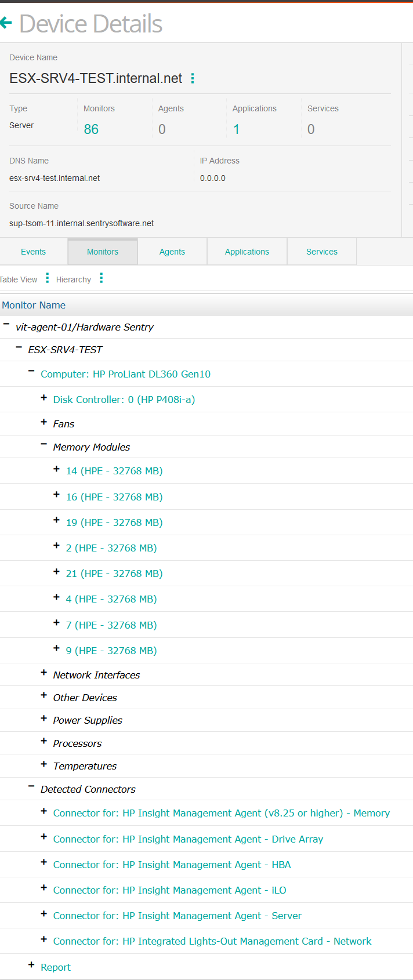Screen dimensions: 413x980
Task: Open the device name actions menu (three dots)
Action: click(193, 78)
